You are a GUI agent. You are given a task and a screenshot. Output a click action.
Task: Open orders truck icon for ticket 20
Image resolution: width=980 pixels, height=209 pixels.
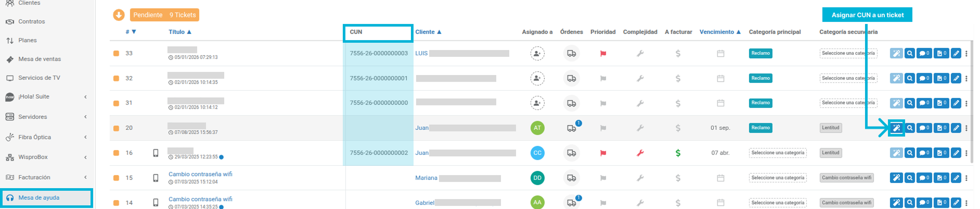point(572,128)
